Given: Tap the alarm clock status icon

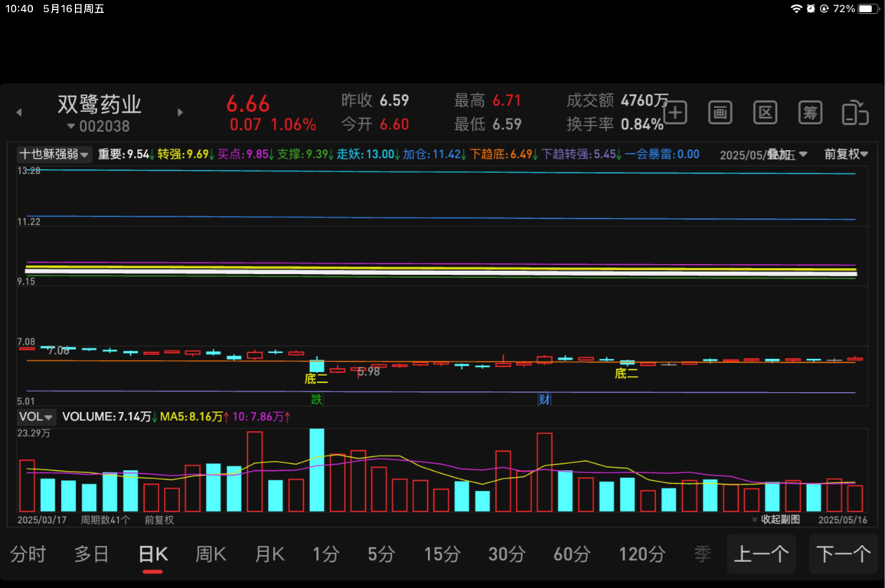Looking at the screenshot, I should coord(811,8).
